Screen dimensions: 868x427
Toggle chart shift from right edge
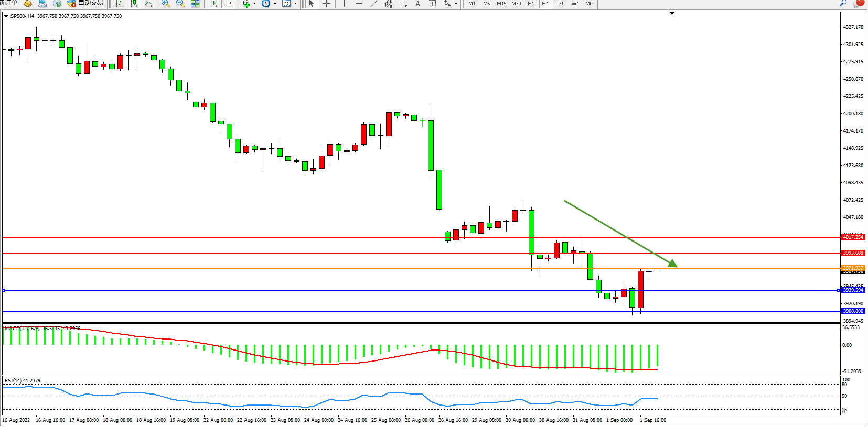click(228, 4)
